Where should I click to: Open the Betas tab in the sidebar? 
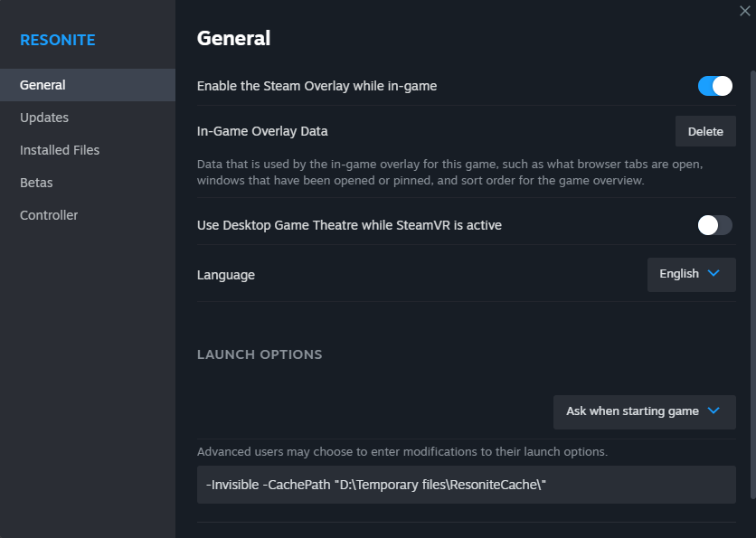click(x=36, y=182)
